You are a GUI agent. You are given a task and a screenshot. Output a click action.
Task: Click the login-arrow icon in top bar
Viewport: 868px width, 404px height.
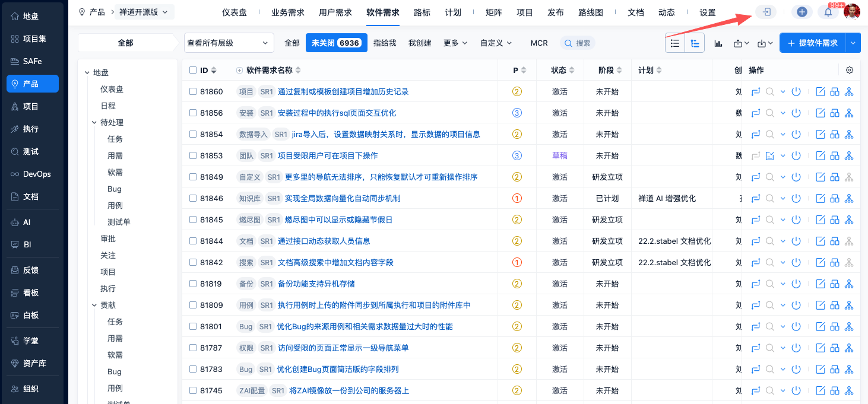(766, 12)
